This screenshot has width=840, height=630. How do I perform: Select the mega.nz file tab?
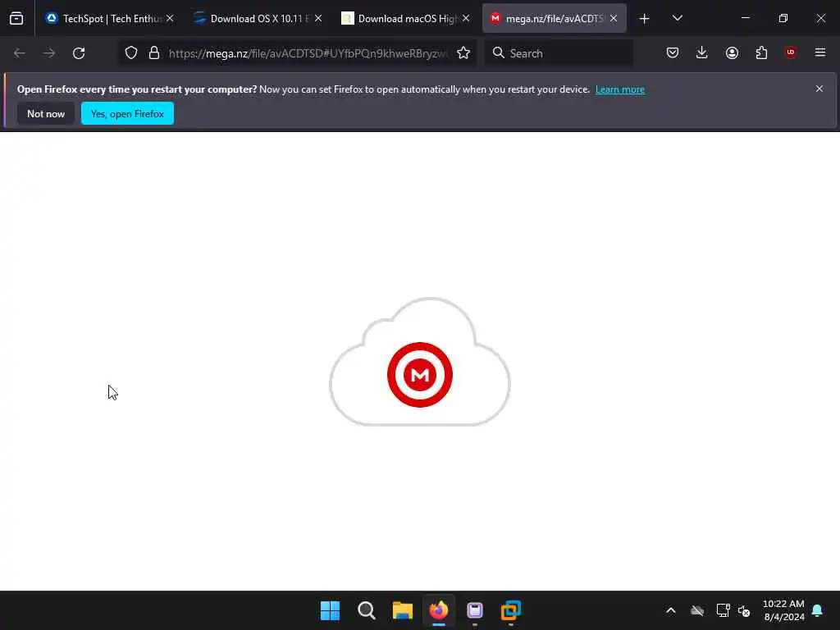pos(555,18)
